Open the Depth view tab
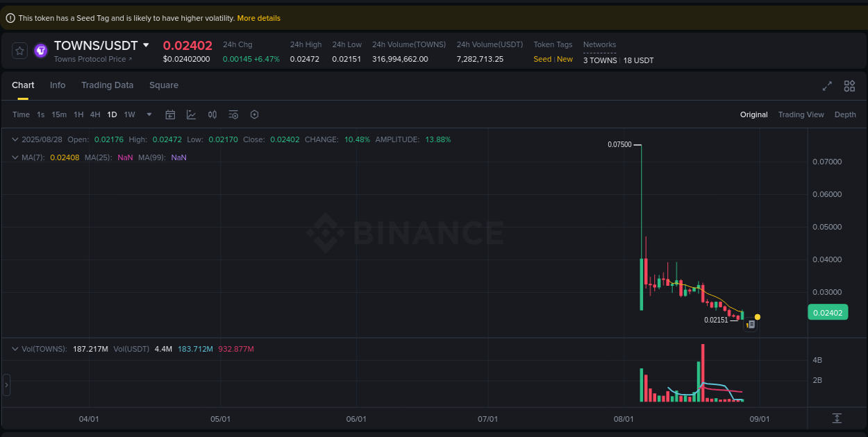The image size is (868, 437). coord(845,114)
